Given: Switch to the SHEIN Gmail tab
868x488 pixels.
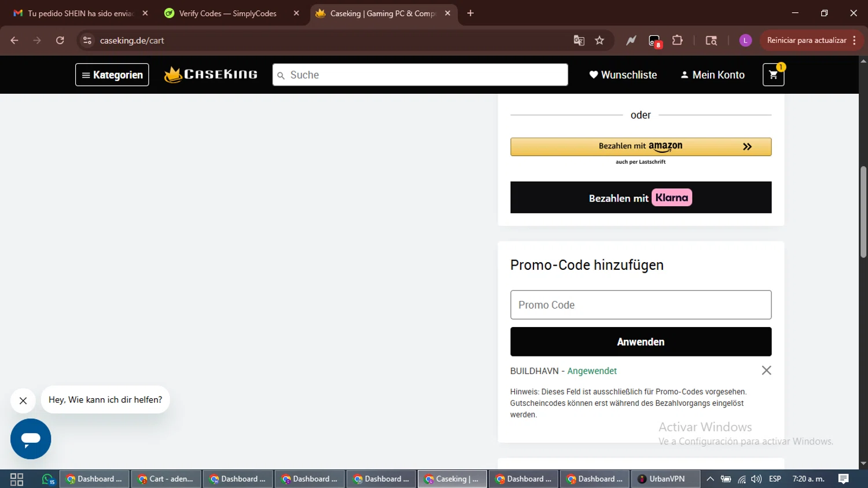Looking at the screenshot, I should [x=80, y=13].
